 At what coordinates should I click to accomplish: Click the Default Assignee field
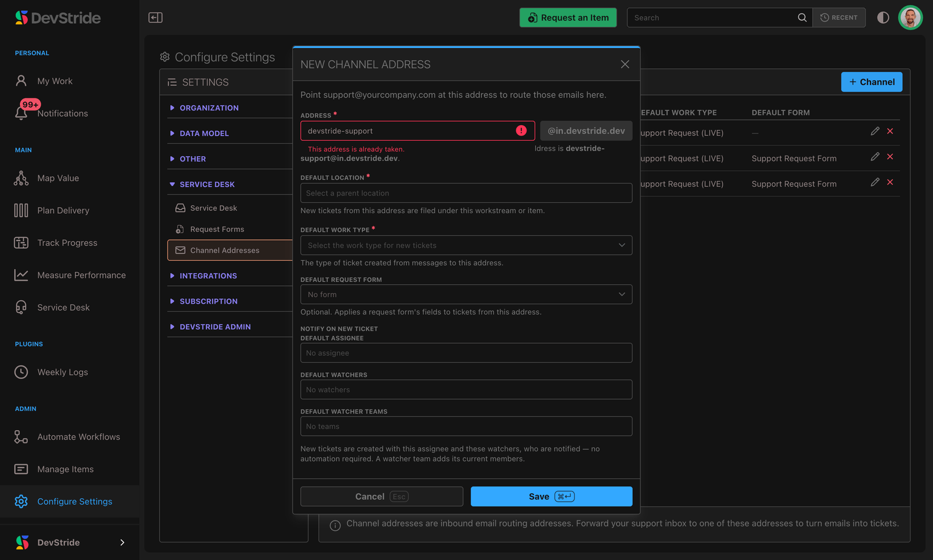tap(466, 353)
